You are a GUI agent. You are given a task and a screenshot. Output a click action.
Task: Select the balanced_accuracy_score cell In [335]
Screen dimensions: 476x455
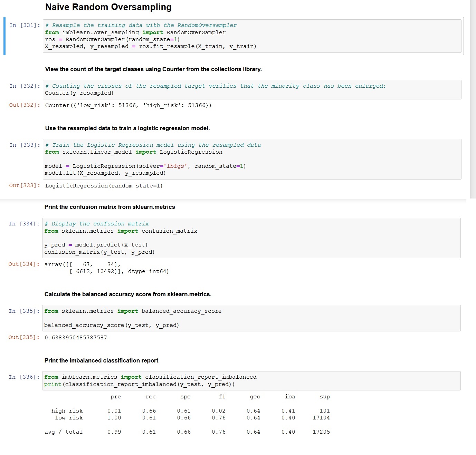coord(242,318)
